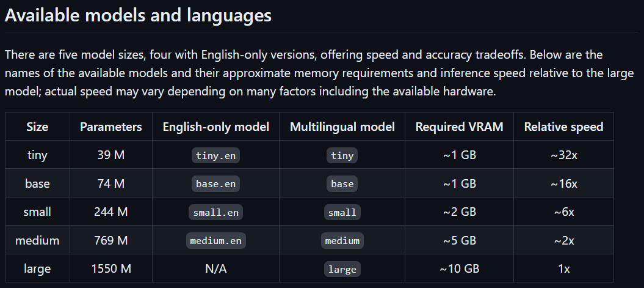Click the multilingual tiny code tag
The image size is (644, 288).
coord(342,155)
